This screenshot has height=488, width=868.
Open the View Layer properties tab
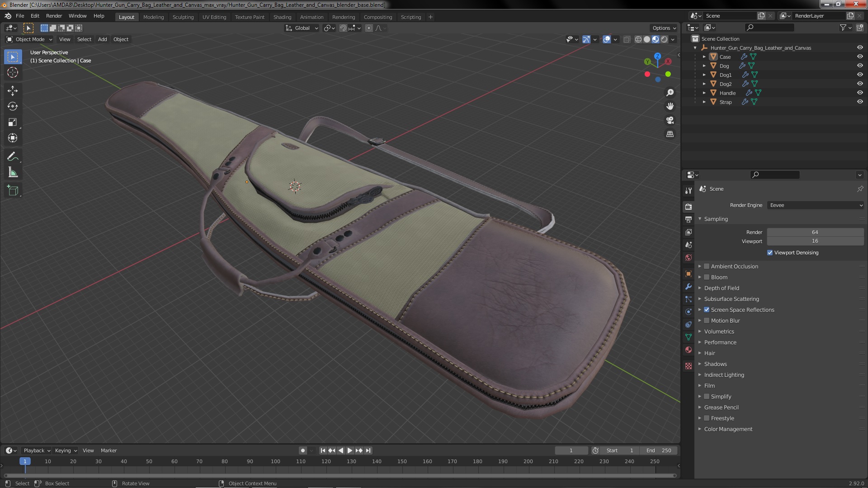tap(689, 232)
